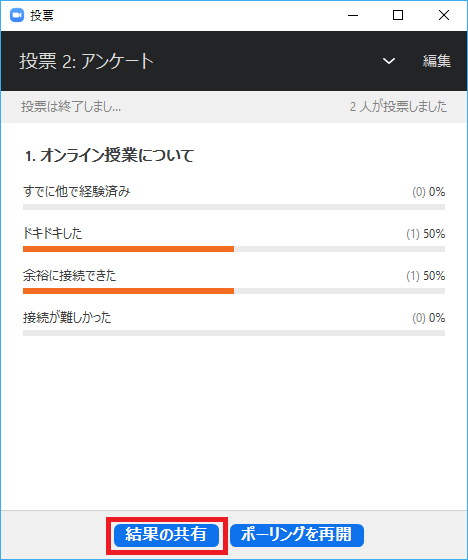Click the 投票は終了しまし... status text
Image resolution: width=468 pixels, height=560 pixels.
(71, 107)
